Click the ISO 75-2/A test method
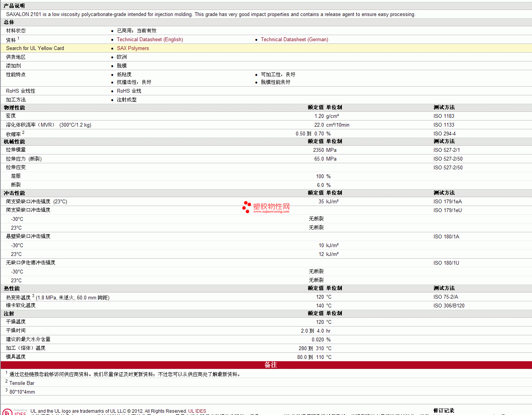 coord(445,297)
